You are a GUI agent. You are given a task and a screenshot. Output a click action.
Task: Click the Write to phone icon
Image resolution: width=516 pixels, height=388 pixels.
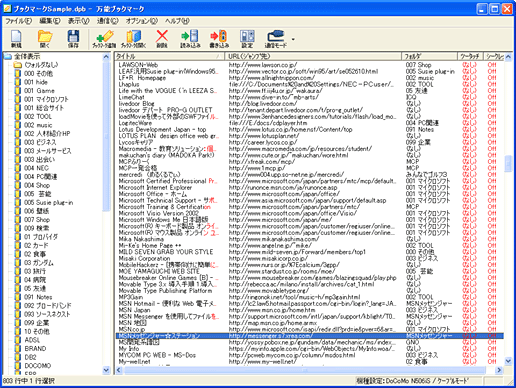pos(219,38)
